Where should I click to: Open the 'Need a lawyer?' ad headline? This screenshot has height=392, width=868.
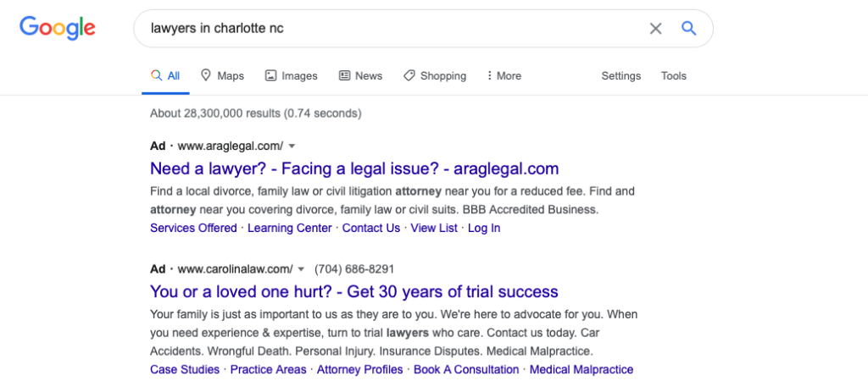point(354,168)
